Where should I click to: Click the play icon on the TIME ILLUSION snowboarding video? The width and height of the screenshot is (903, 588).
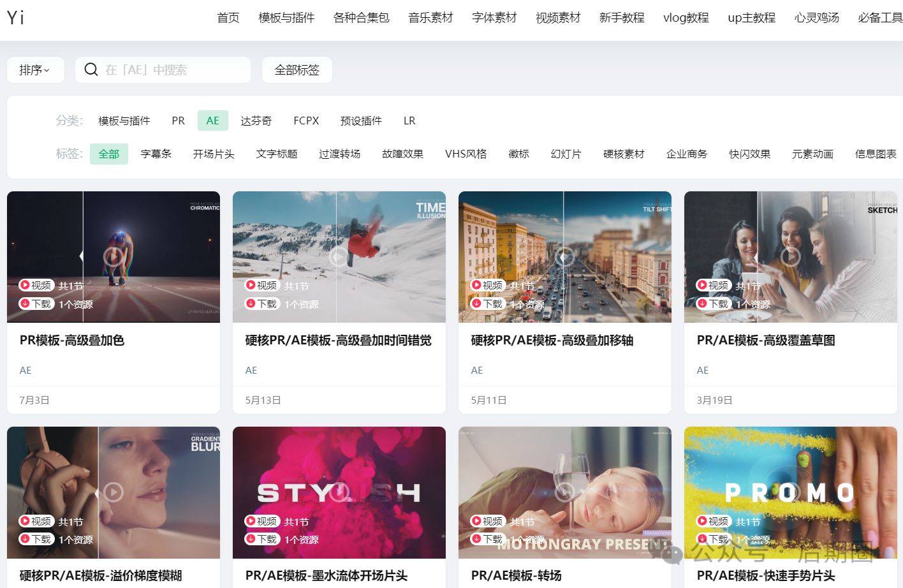(339, 256)
